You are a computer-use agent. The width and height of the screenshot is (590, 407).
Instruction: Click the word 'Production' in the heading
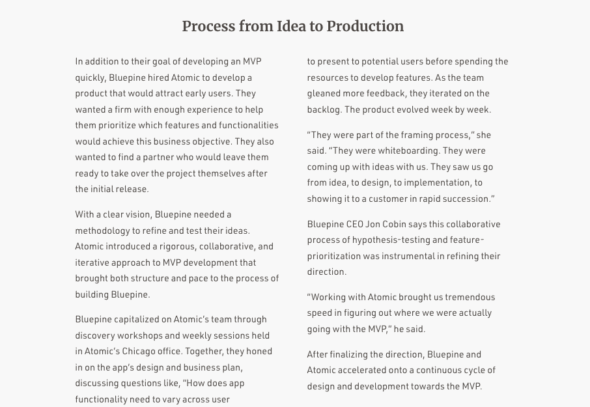pos(365,26)
